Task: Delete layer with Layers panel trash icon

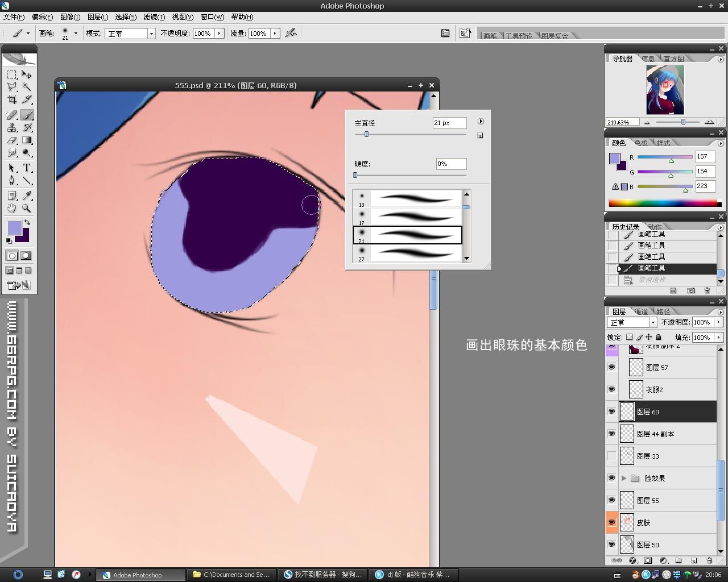Action: point(709,560)
